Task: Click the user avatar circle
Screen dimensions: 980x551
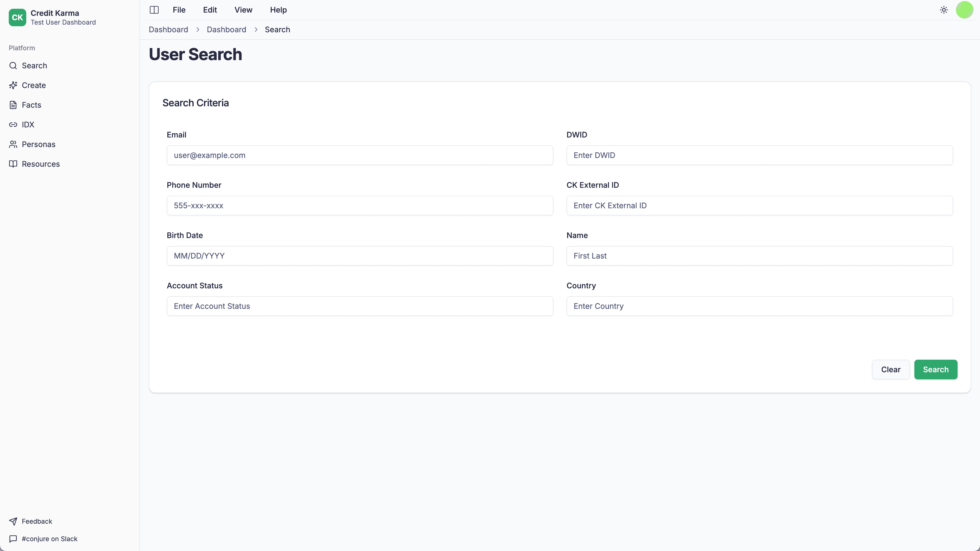Action: [x=964, y=10]
